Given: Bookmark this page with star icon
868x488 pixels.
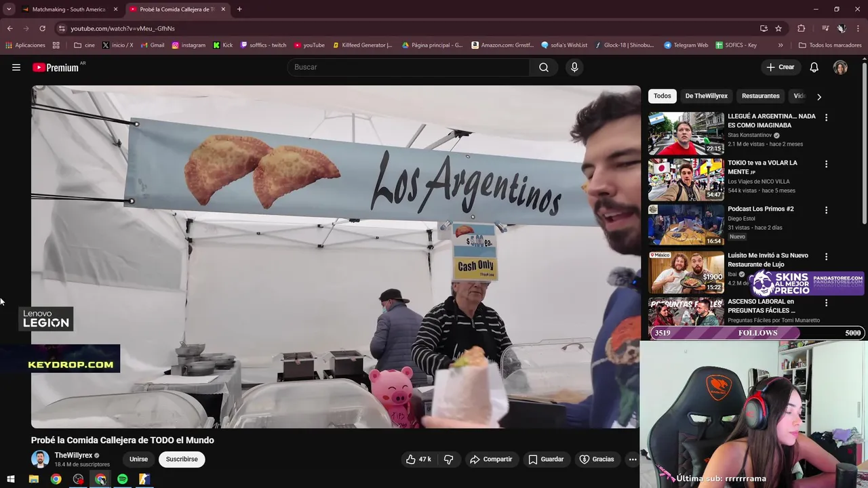Looking at the screenshot, I should [778, 28].
